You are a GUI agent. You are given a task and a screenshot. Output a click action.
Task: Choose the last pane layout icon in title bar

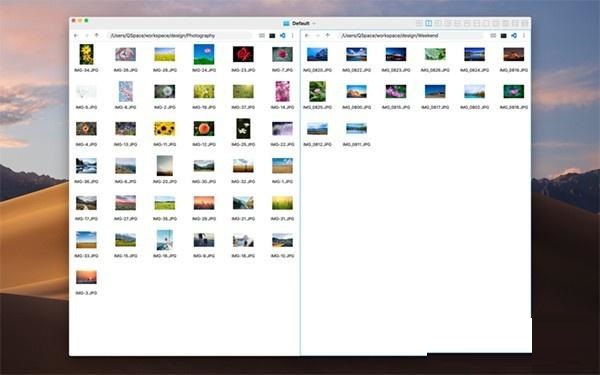[x=525, y=23]
